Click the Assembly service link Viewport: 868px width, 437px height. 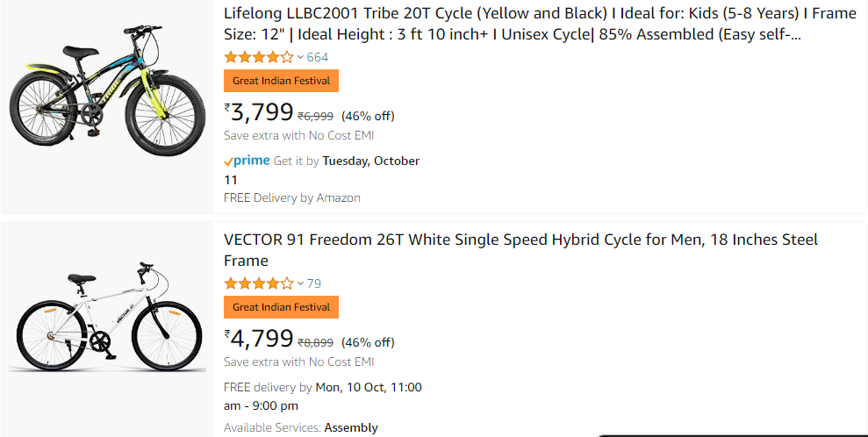(351, 428)
